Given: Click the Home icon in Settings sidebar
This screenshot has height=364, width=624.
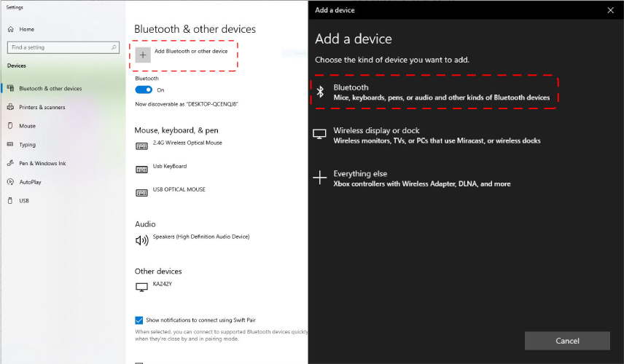Looking at the screenshot, I should pos(11,29).
